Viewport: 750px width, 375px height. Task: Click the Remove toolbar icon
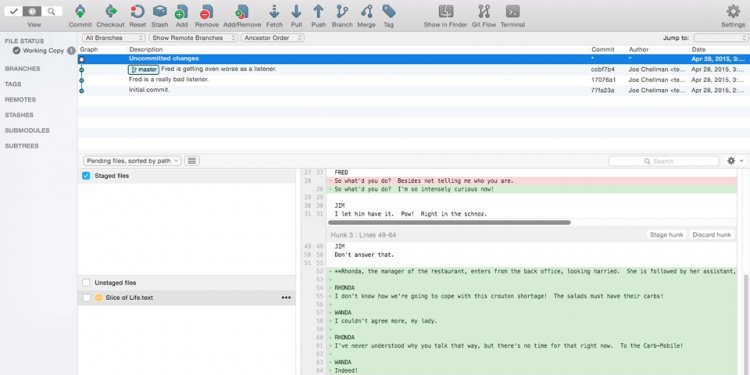pyautogui.click(x=207, y=11)
